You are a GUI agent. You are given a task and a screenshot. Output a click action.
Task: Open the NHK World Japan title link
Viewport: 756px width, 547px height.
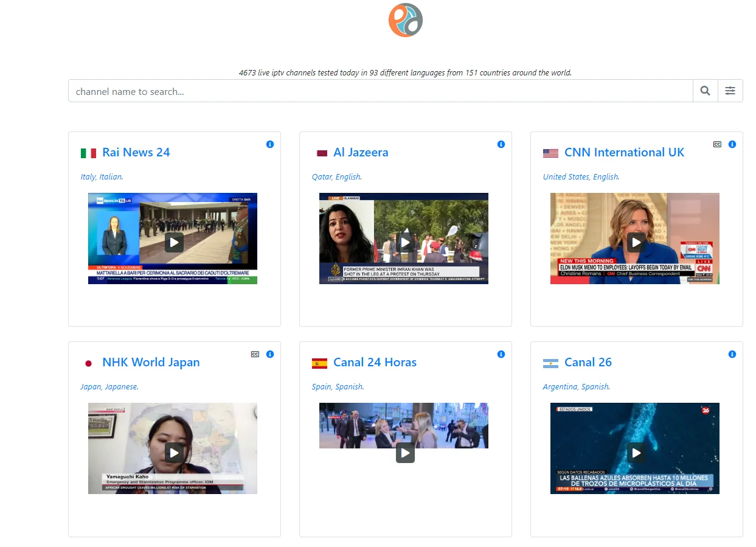click(x=151, y=362)
